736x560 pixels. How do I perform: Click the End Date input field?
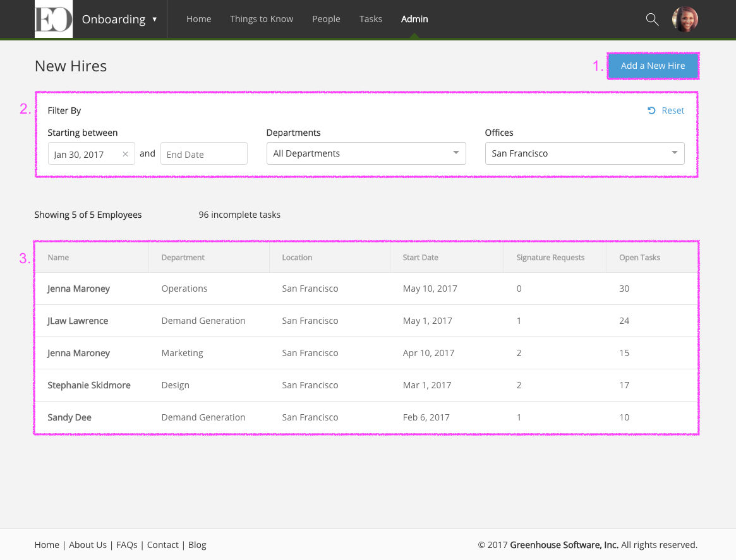203,153
